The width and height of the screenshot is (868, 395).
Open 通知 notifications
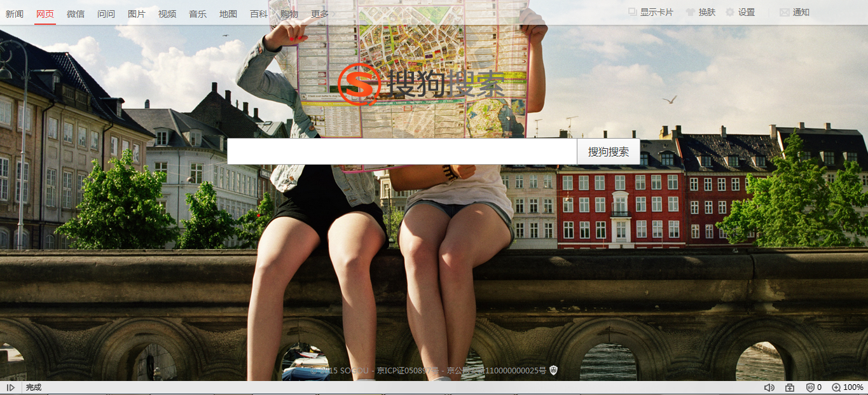[795, 12]
